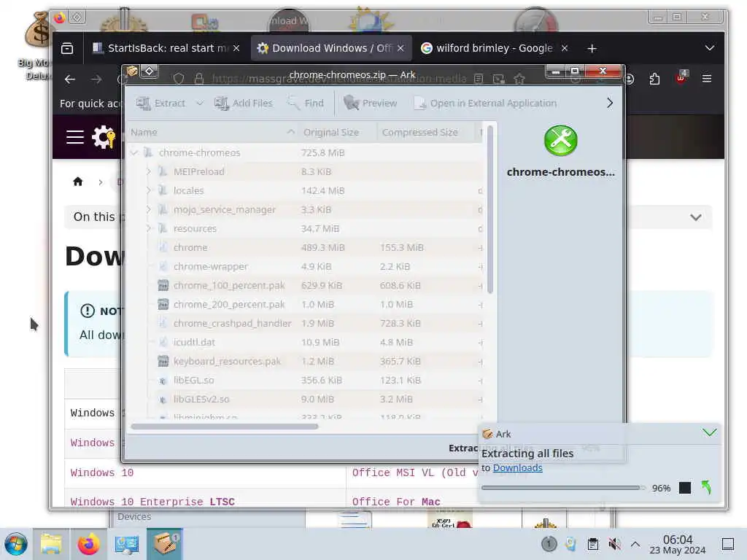Close the StartIsBack tab
This screenshot has height=560, width=747.
[x=236, y=48]
